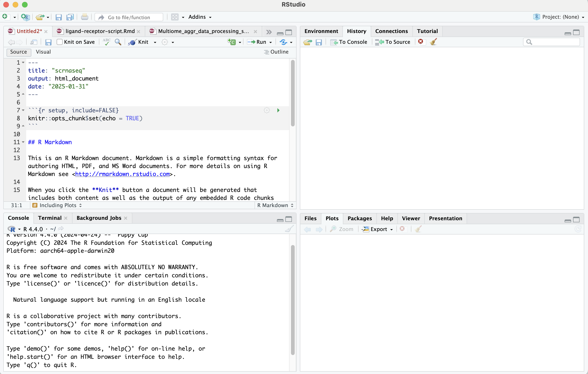
Task: Open document options gear icon
Action: tap(165, 42)
